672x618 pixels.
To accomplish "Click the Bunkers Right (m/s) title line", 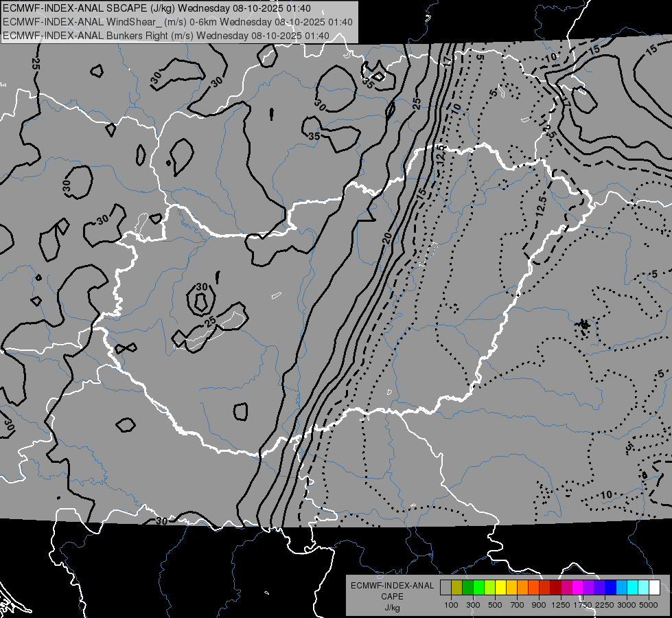I will [166, 36].
